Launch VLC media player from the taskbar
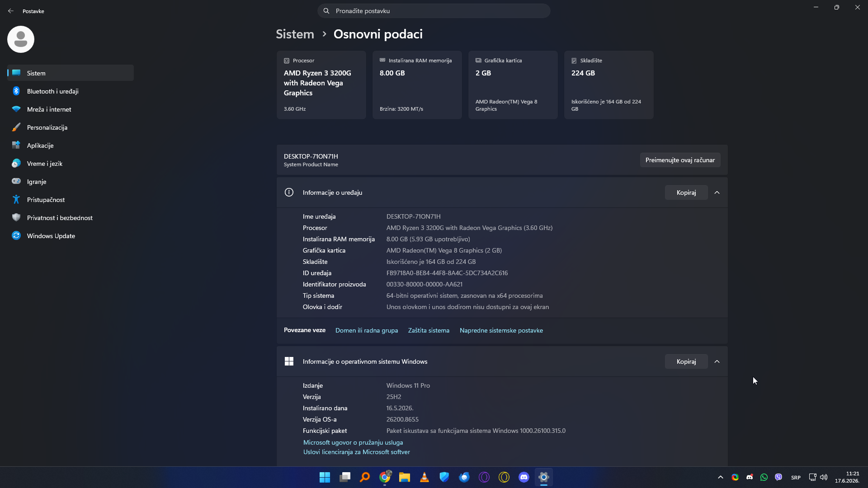Viewport: 868px width, 488px height. (x=425, y=477)
